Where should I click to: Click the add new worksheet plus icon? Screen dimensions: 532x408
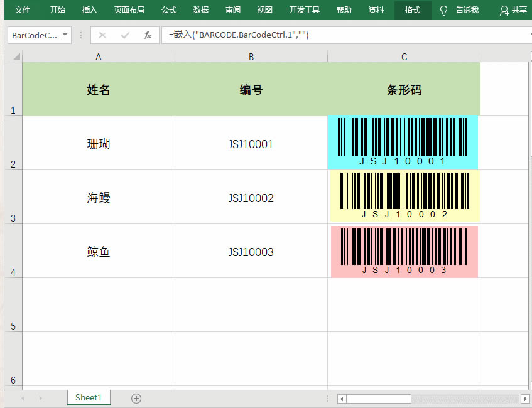click(136, 398)
